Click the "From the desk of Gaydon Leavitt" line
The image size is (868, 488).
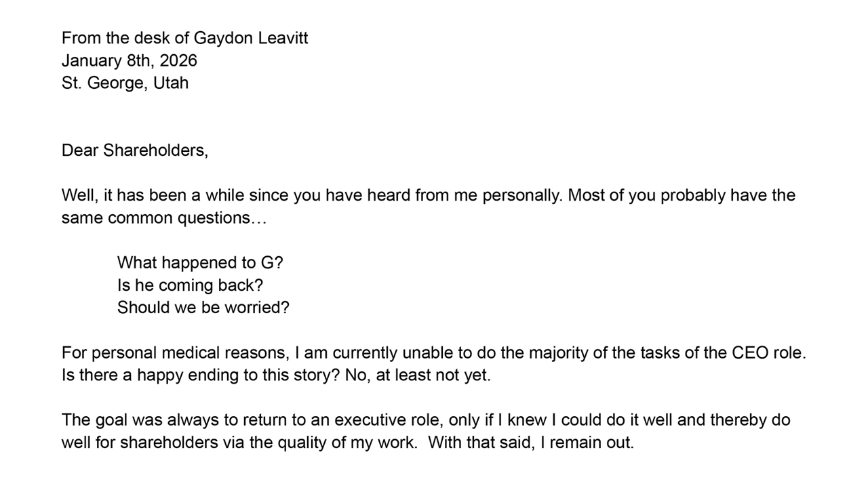184,38
